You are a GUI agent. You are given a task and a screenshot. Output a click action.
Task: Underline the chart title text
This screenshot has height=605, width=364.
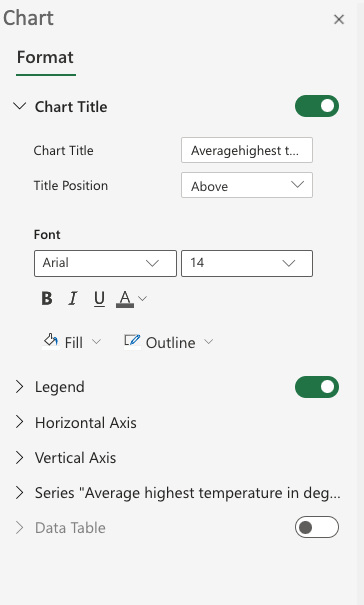click(99, 298)
